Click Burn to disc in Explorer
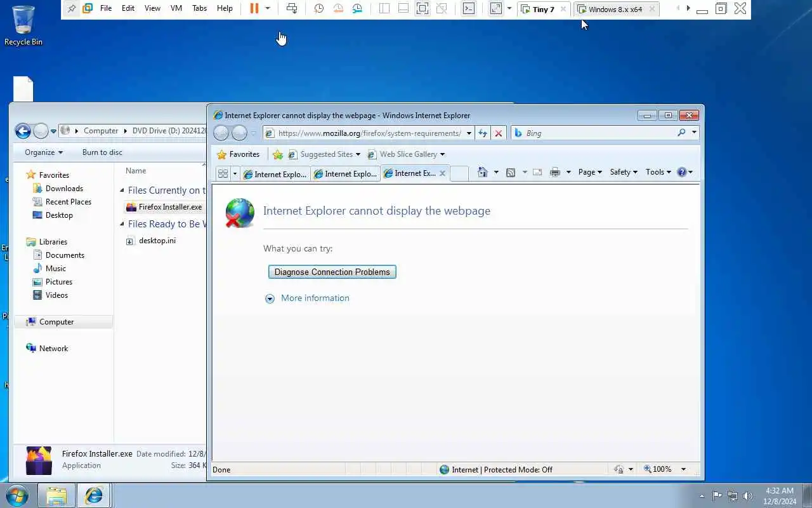812x508 pixels. tap(102, 152)
